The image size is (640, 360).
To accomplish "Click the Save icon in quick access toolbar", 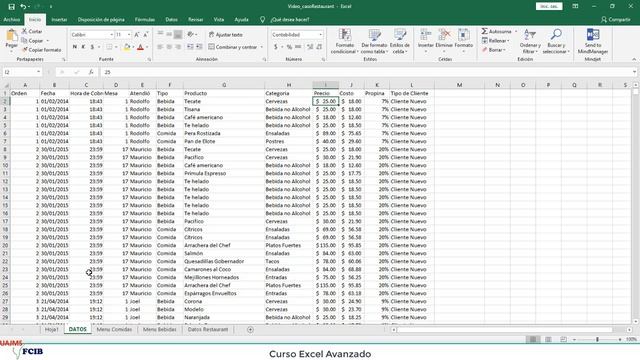I will point(11,7).
